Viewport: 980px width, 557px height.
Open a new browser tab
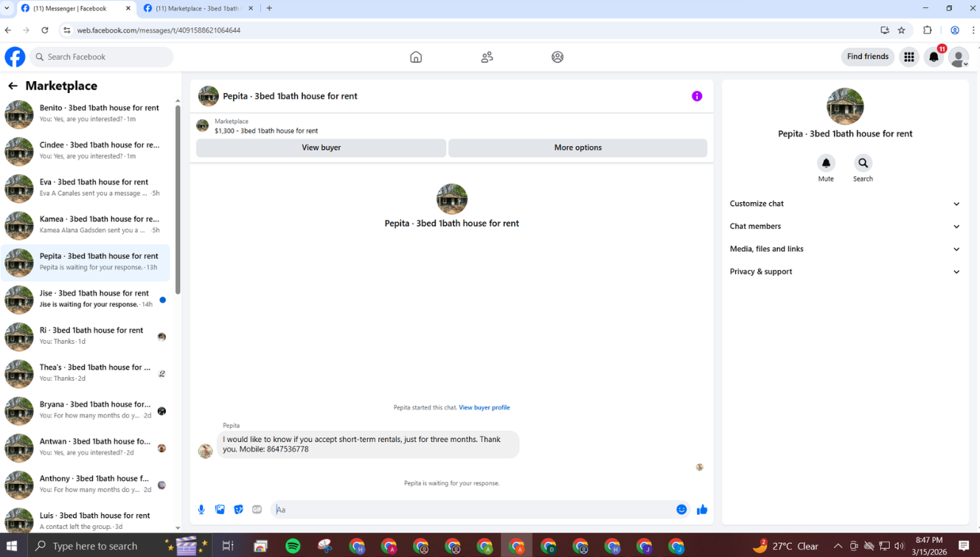pyautogui.click(x=269, y=8)
